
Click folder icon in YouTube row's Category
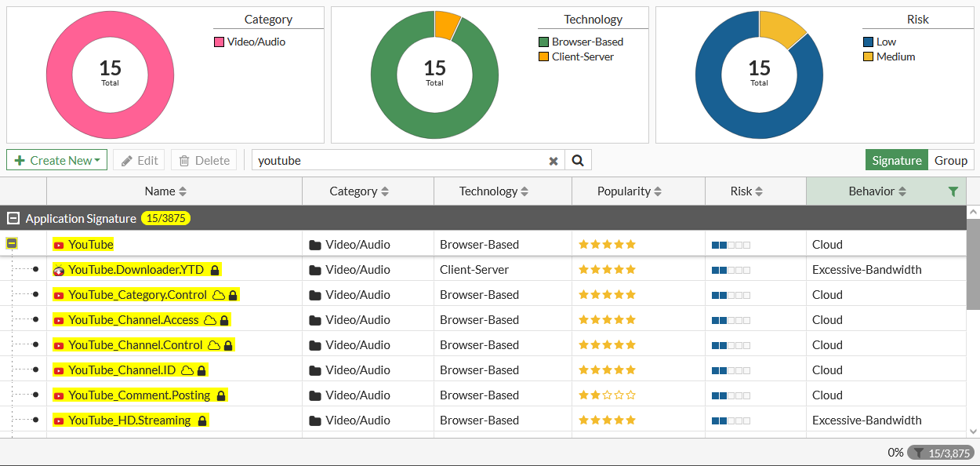[x=315, y=245]
